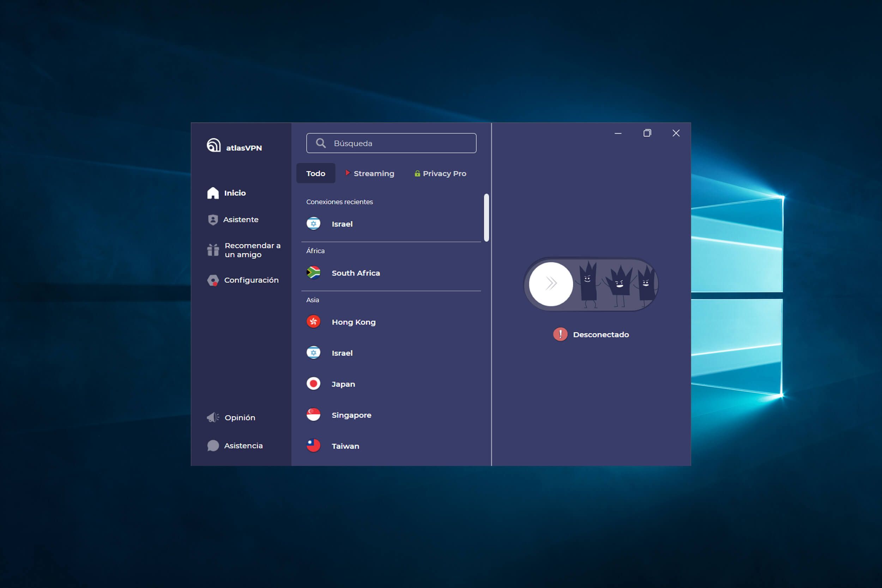Open Recomendar a un amigo
Viewport: 882px width, 588px height.
(x=244, y=250)
